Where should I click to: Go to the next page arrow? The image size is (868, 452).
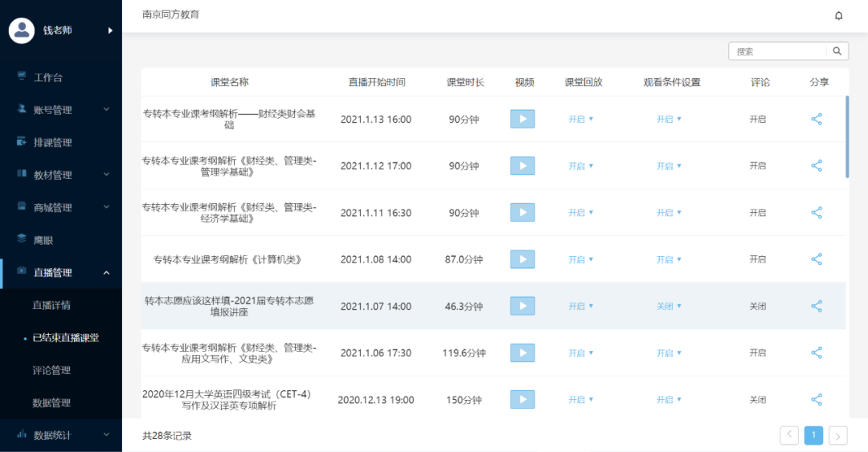(x=837, y=435)
